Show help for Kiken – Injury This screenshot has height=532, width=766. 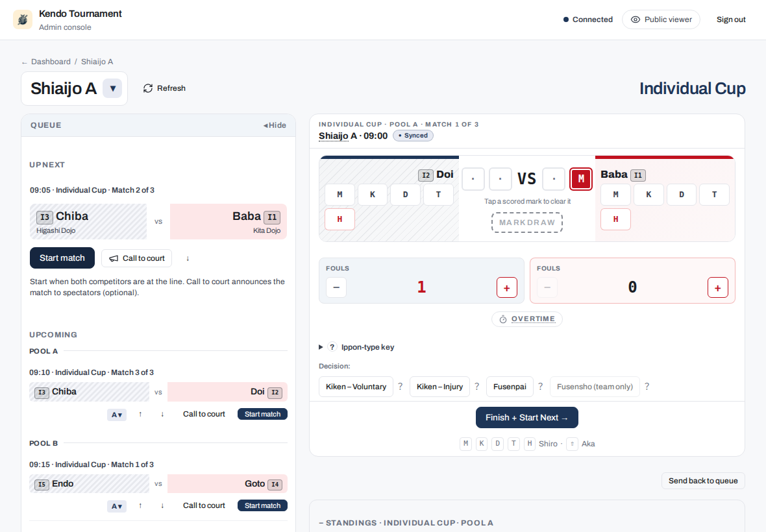tap(476, 387)
